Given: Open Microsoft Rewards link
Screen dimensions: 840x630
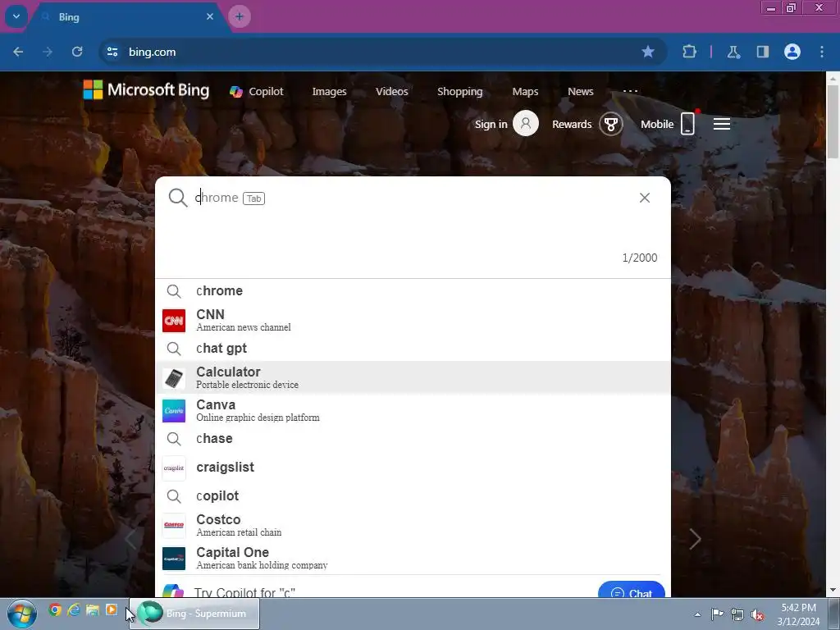Looking at the screenshot, I should [x=572, y=125].
